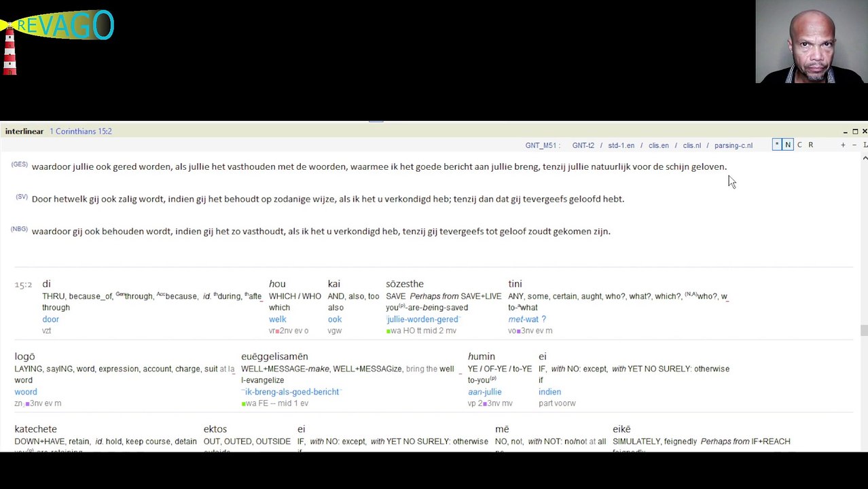Click the Greek word 'sōzesthe'
Image resolution: width=868 pixels, height=489 pixels.
pyautogui.click(x=404, y=284)
